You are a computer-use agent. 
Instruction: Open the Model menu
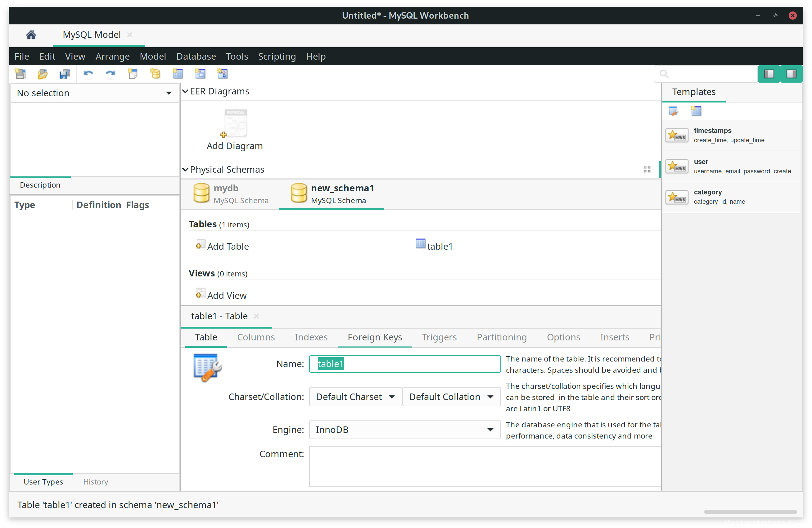[153, 56]
